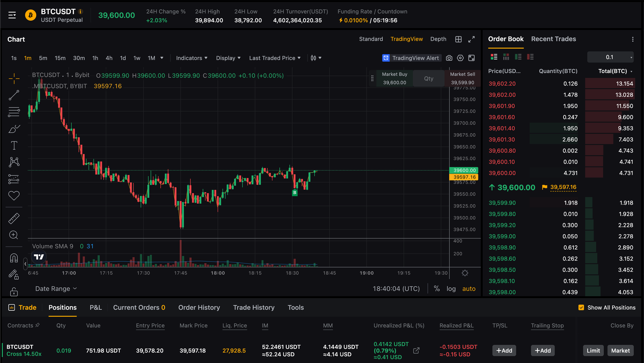This screenshot has width=644, height=363.
Task: Expand the Total(BTC) column dropdown
Action: [631, 71]
